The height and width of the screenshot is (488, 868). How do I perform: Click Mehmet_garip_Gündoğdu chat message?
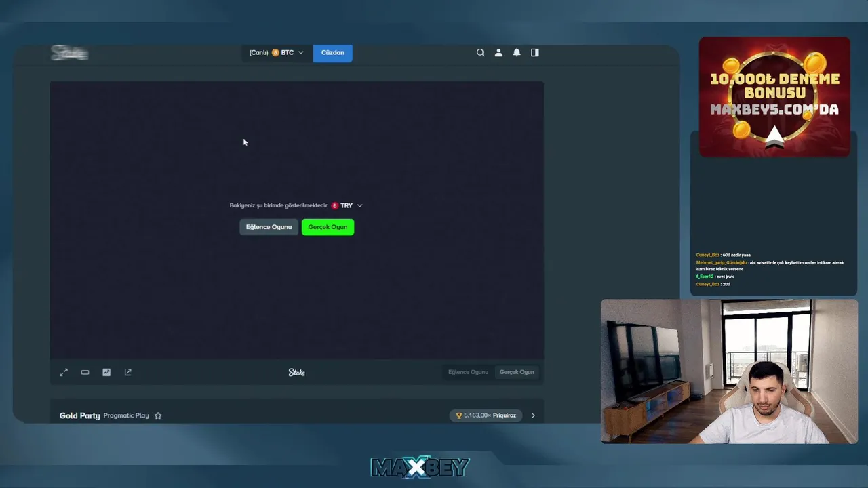(x=770, y=266)
